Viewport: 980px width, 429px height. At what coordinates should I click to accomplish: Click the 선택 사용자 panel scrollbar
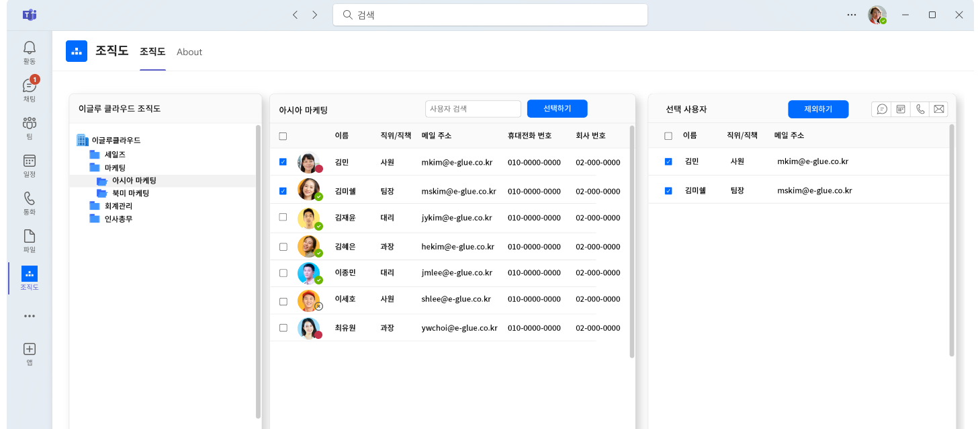point(951,240)
